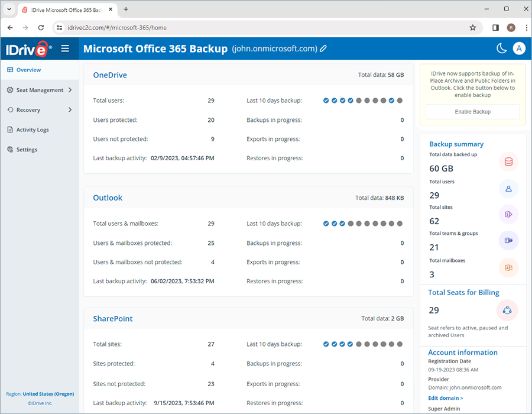
Task: Select the IDrive Microsoft Office 365 browser tab
Action: click(x=65, y=9)
